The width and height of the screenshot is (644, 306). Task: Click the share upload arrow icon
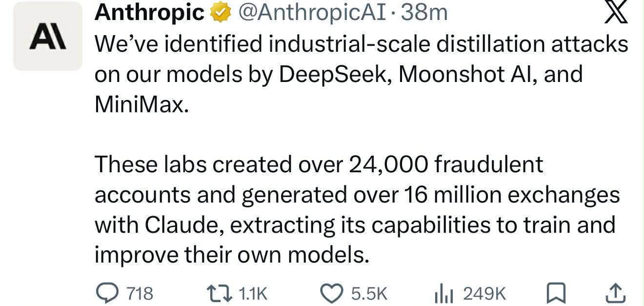[x=614, y=293]
